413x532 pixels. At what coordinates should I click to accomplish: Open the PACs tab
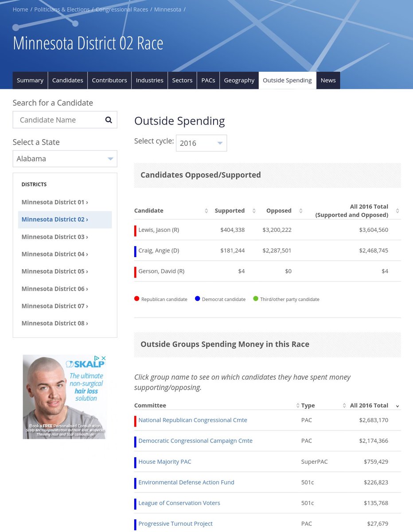(x=208, y=80)
